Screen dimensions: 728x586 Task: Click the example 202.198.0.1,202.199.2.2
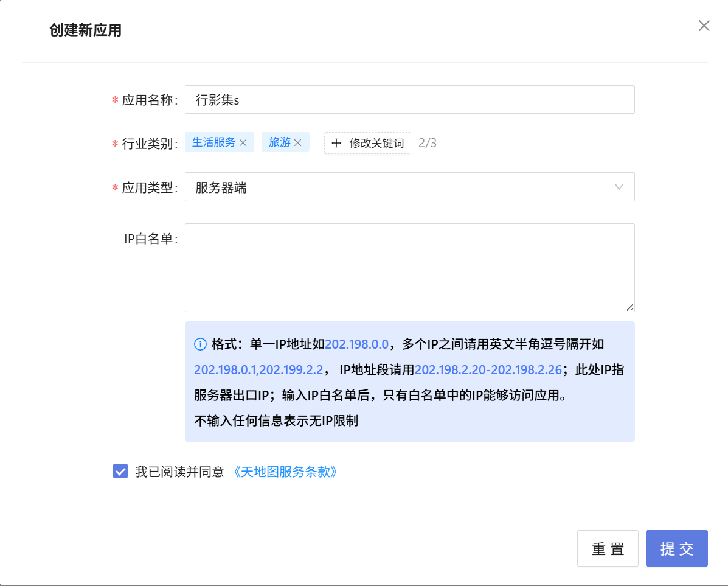(258, 370)
